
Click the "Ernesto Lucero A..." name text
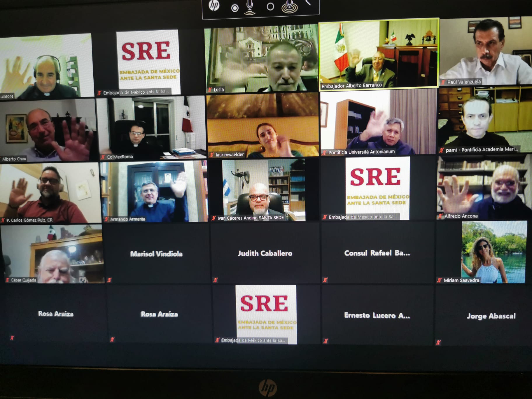377,315
